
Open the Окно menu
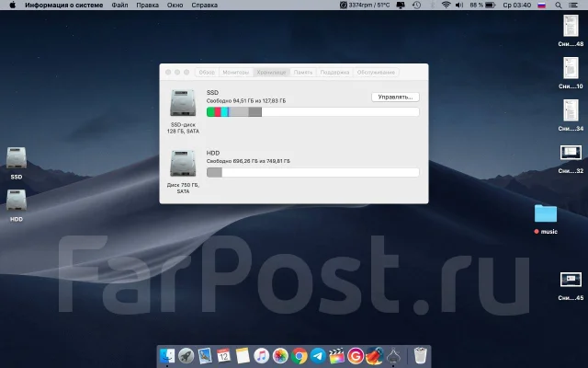(175, 6)
